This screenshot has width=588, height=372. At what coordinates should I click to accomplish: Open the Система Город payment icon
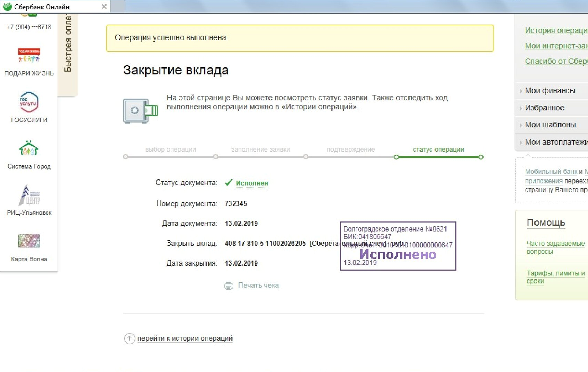29,148
